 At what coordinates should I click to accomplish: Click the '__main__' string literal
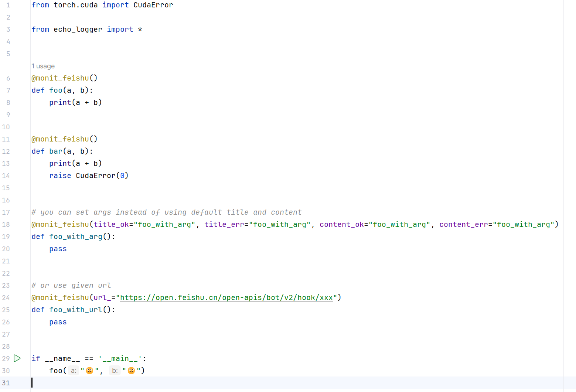point(120,359)
